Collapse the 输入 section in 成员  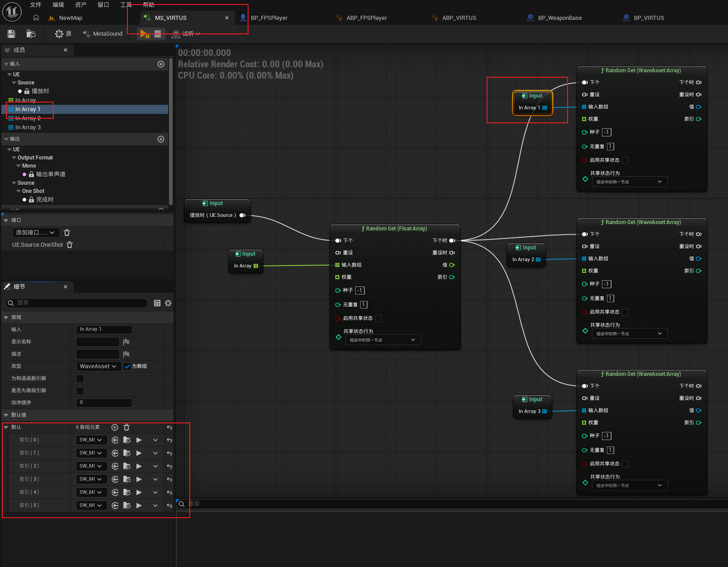6,64
